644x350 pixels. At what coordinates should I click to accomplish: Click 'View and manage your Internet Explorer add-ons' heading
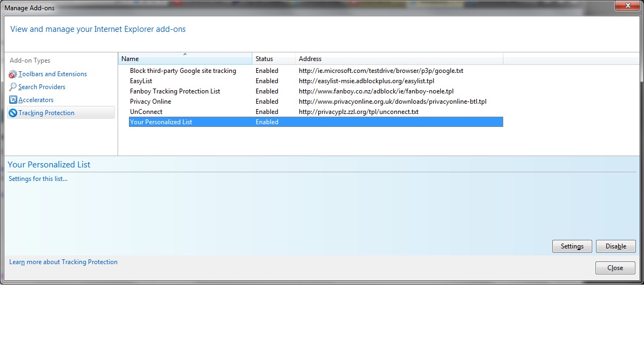pos(98,29)
